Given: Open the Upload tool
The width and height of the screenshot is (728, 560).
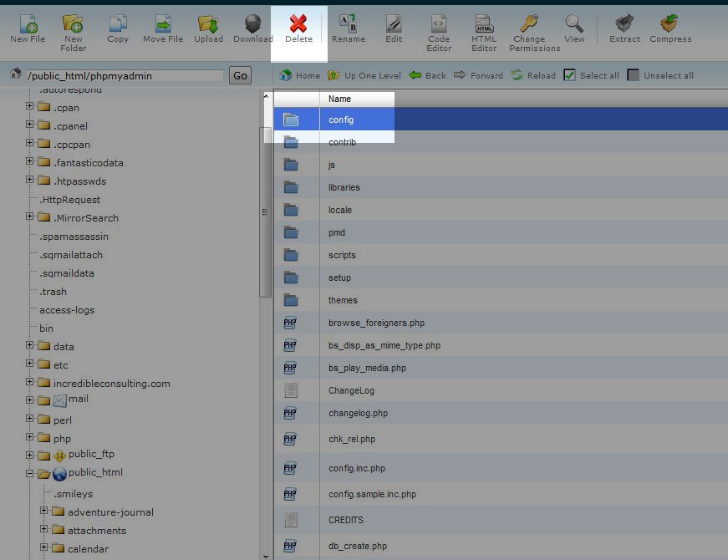Looking at the screenshot, I should click(208, 23).
